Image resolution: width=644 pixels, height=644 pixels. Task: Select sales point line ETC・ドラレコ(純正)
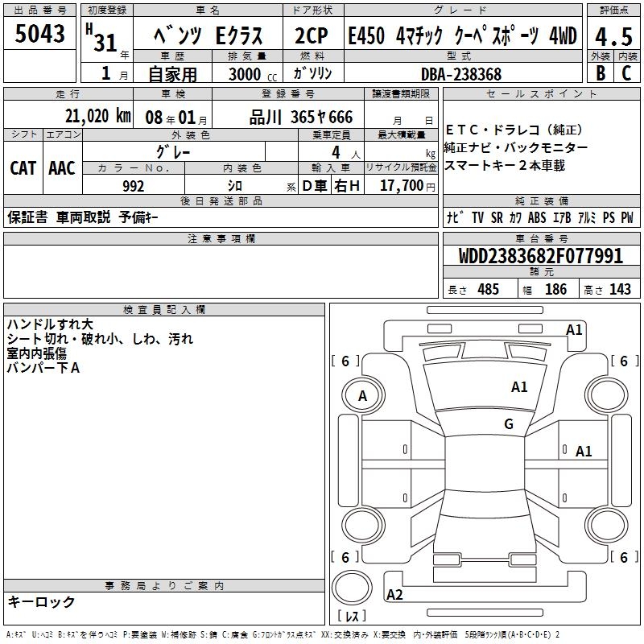514,130
